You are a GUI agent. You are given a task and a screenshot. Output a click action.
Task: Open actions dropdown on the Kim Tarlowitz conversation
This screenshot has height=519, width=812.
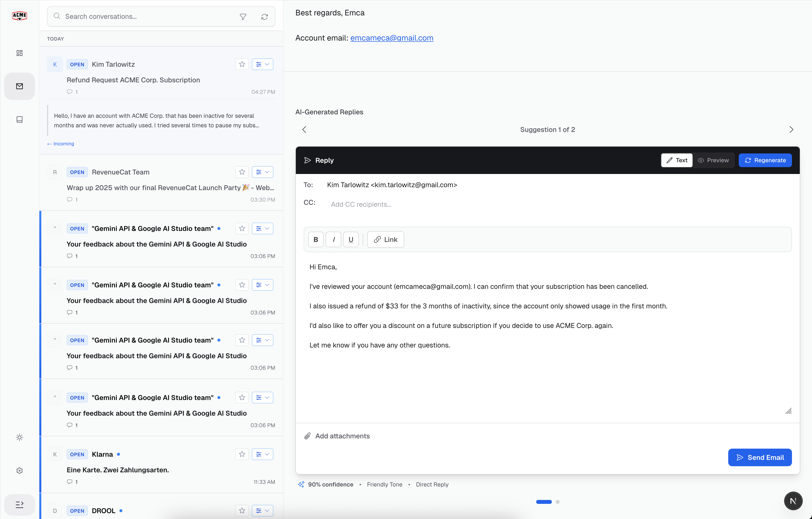coord(262,64)
